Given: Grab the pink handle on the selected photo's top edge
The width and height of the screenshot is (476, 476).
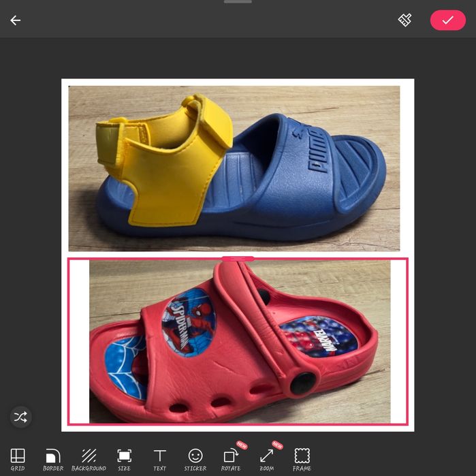Looking at the screenshot, I should click(238, 259).
